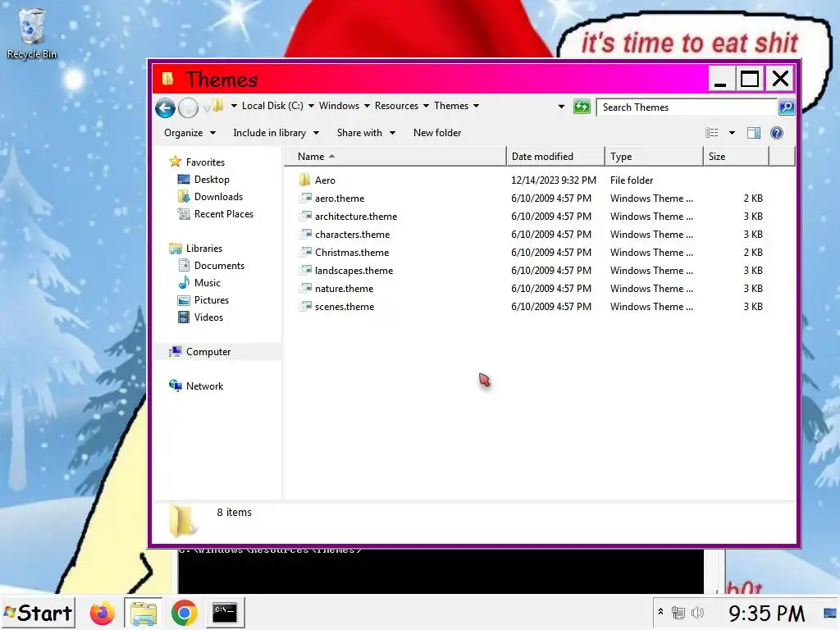Screen dimensions: 840x630
Task: Open Desktop in Favorites
Action: (203, 180)
